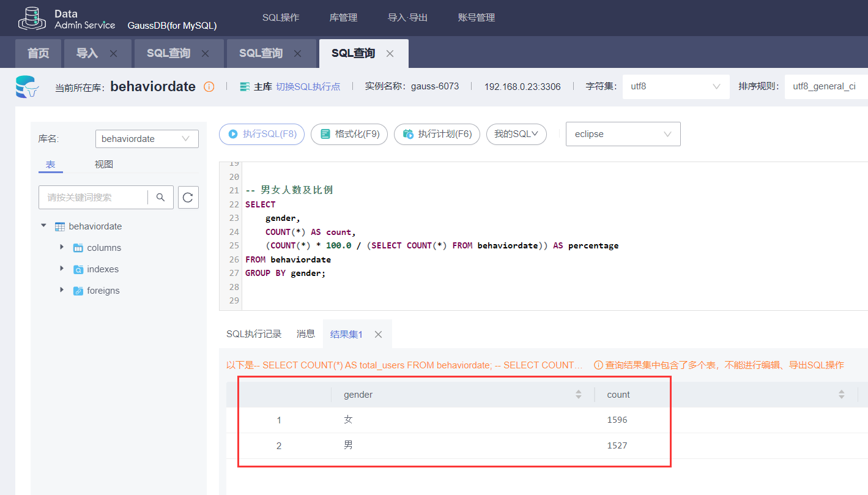Click the comment 男女人数及比例 line
Image resolution: width=868 pixels, height=495 pixels.
pyautogui.click(x=289, y=190)
